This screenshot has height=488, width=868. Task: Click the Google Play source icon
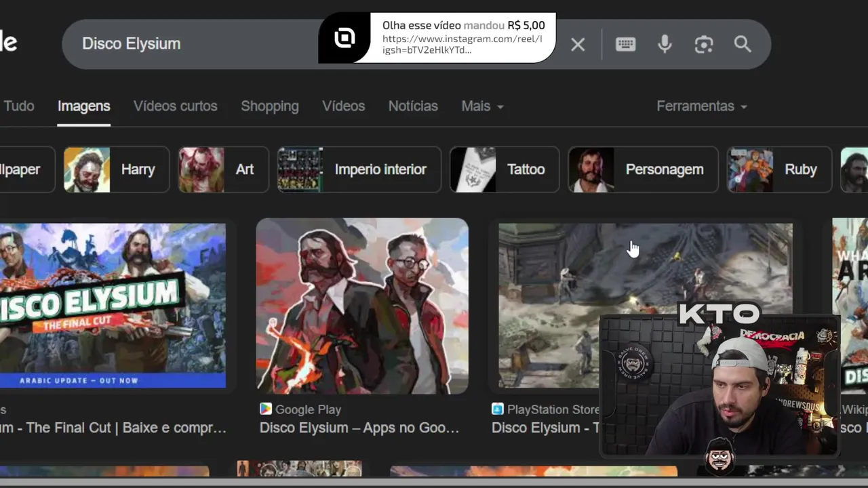(x=266, y=409)
